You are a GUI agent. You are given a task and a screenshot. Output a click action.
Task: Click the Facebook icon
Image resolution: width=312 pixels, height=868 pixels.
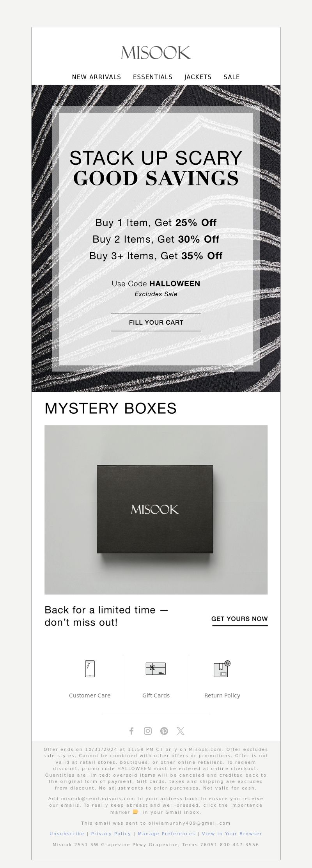(131, 731)
